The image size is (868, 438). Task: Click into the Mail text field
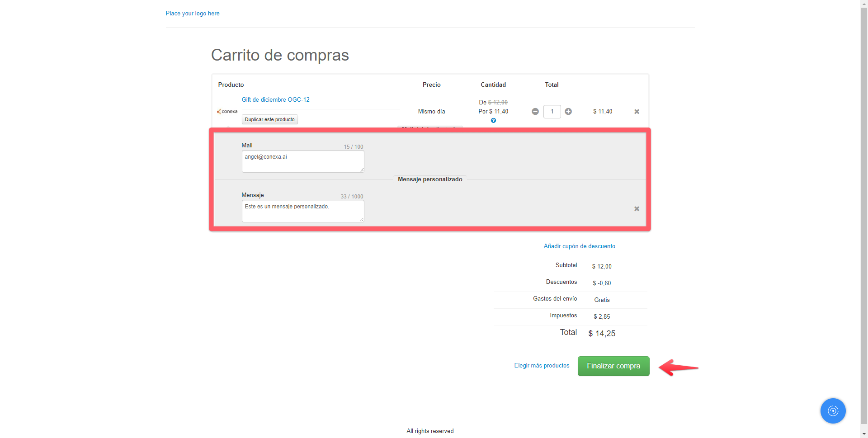(x=302, y=161)
